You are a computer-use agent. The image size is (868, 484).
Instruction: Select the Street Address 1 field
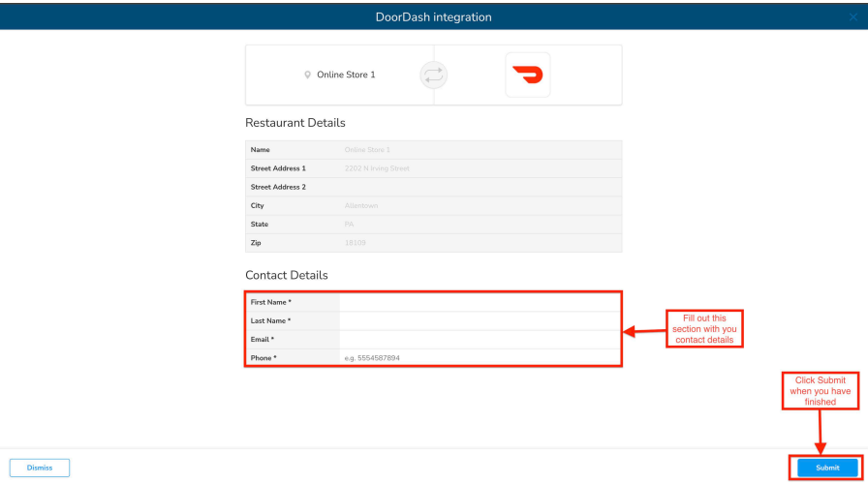pos(479,168)
